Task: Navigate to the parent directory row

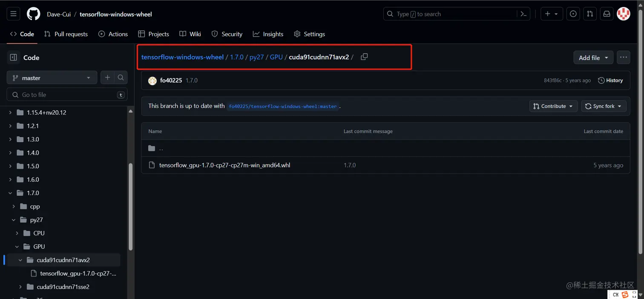Action: [x=385, y=148]
